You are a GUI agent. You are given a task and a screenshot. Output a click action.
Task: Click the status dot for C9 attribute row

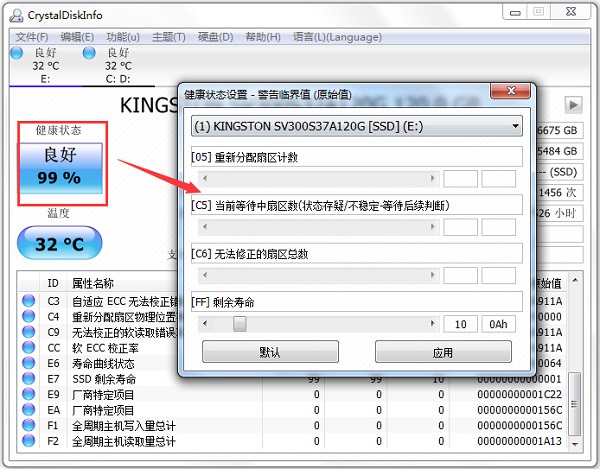click(28, 332)
